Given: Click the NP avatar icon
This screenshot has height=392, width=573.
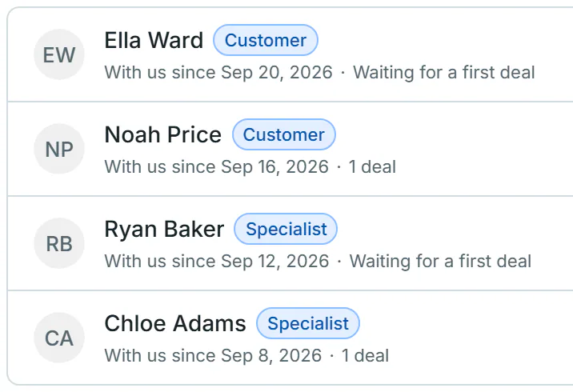Looking at the screenshot, I should pyautogui.click(x=59, y=149).
